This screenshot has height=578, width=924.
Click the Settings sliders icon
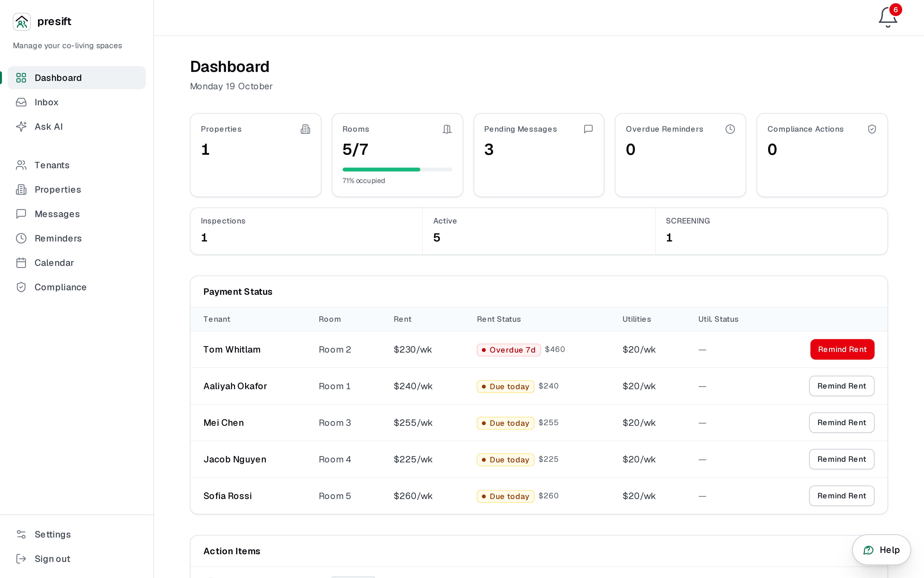(21, 534)
